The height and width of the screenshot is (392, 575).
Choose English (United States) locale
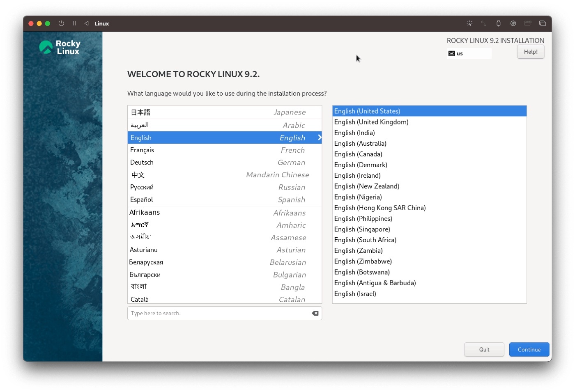click(429, 111)
